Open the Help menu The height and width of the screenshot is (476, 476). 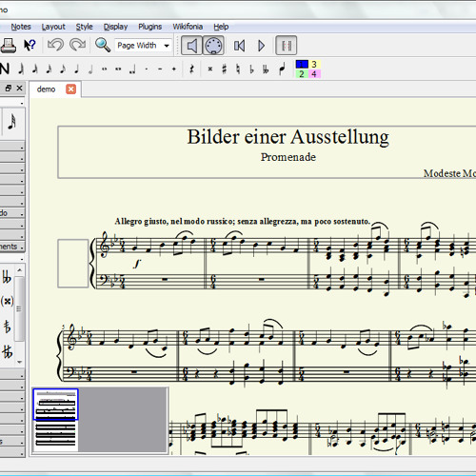(x=221, y=27)
